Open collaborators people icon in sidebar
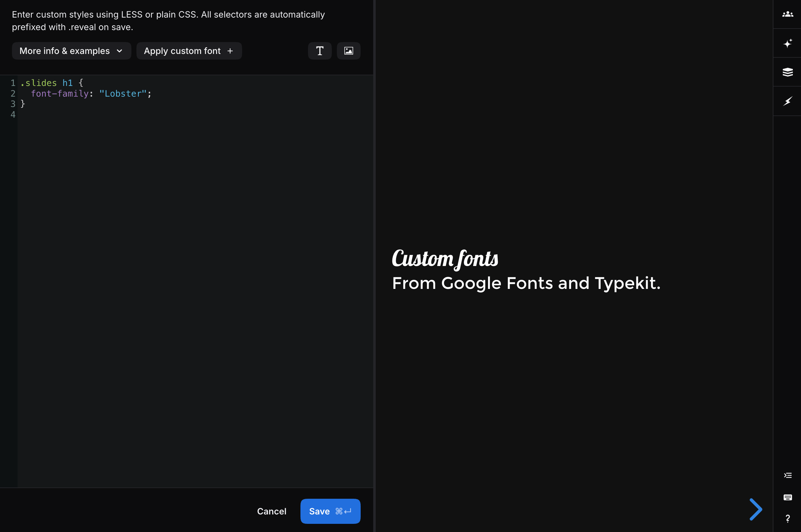This screenshot has height=532, width=801. click(788, 14)
